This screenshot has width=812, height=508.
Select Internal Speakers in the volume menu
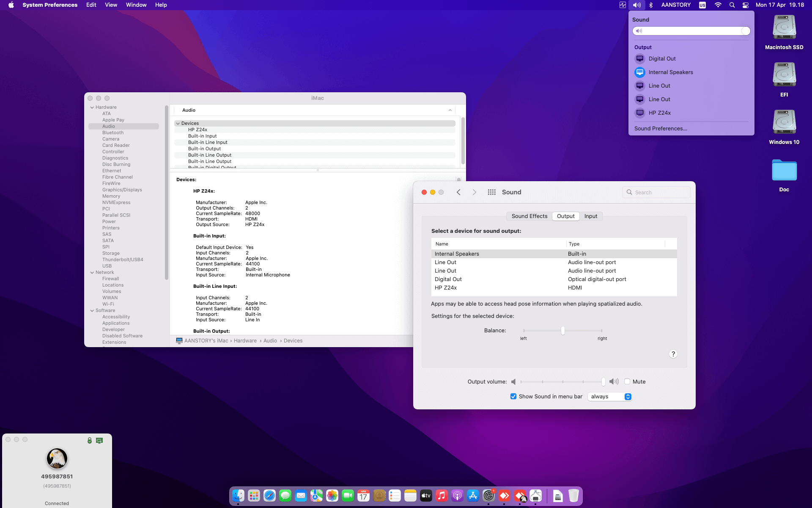click(670, 72)
